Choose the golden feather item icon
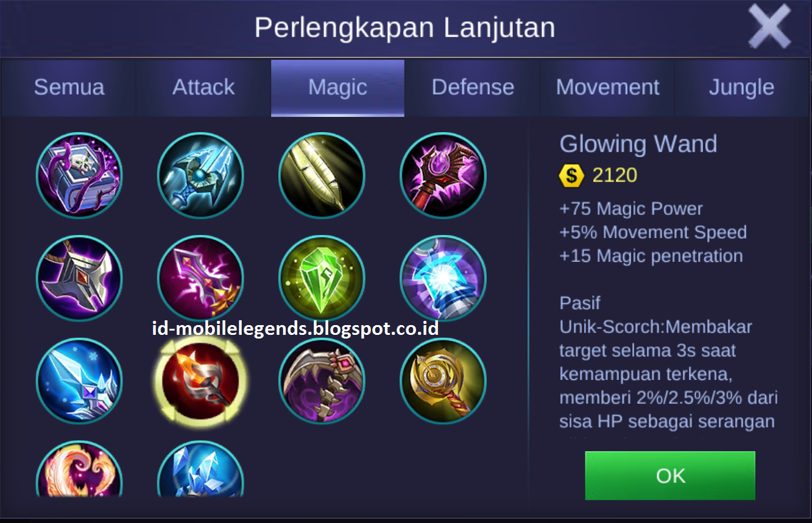This screenshot has height=523, width=812. tap(322, 175)
